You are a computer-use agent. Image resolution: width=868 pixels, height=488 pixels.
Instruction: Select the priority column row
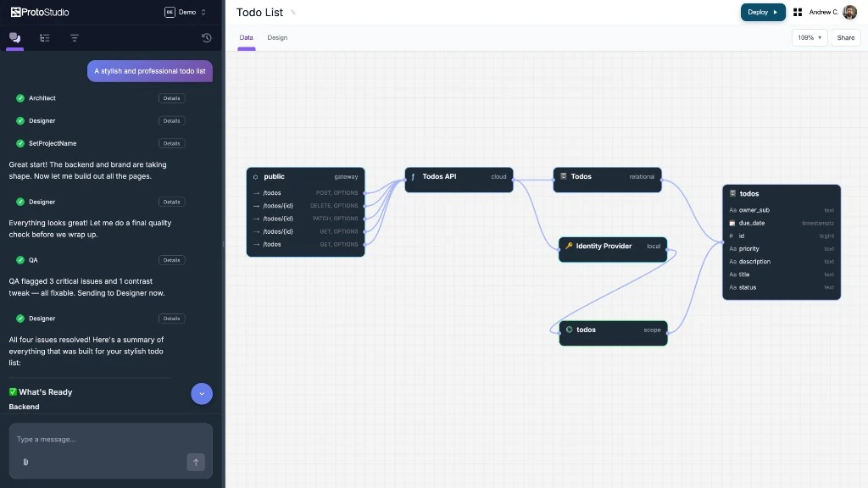click(782, 249)
